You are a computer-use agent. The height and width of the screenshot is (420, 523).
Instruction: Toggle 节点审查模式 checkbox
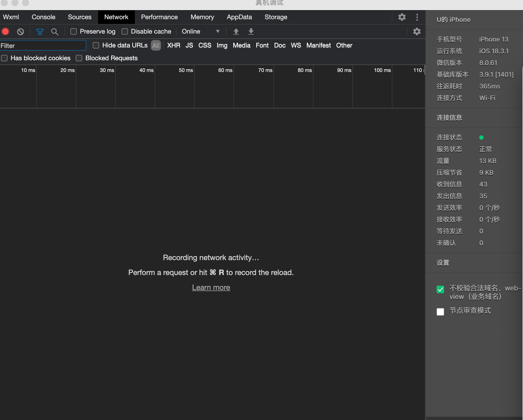(x=440, y=312)
